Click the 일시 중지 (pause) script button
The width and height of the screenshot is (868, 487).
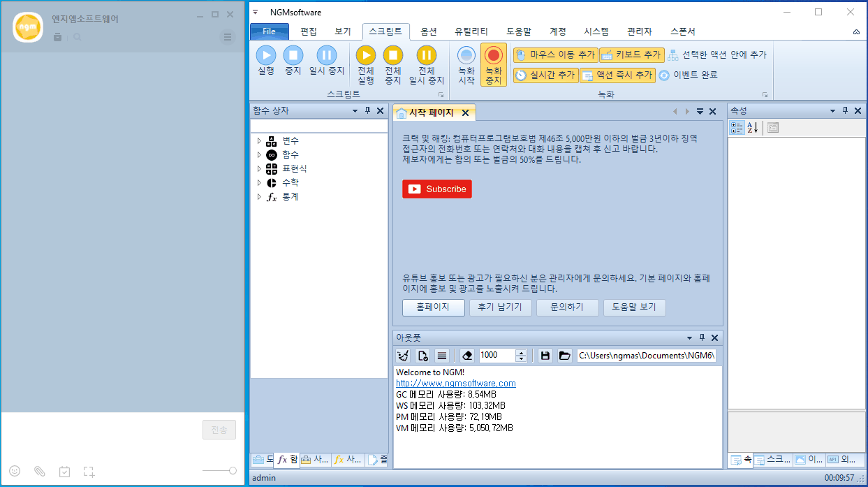click(x=327, y=60)
